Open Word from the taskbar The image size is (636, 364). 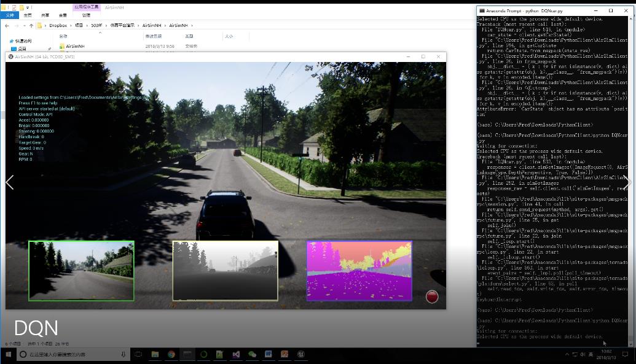[269, 354]
